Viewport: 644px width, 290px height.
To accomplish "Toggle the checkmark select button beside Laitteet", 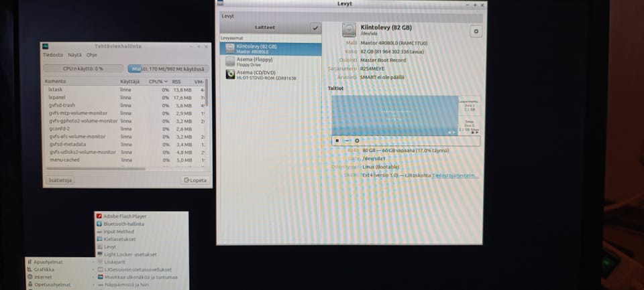I will coord(315,27).
